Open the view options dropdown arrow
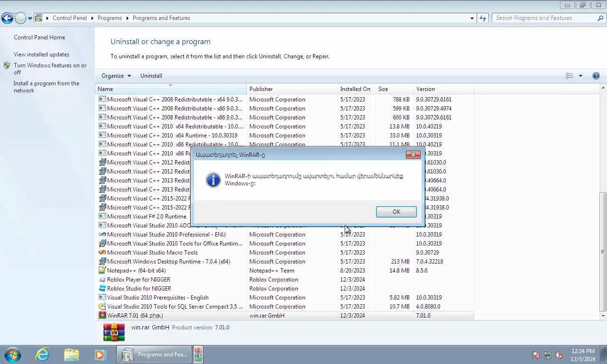 [580, 76]
